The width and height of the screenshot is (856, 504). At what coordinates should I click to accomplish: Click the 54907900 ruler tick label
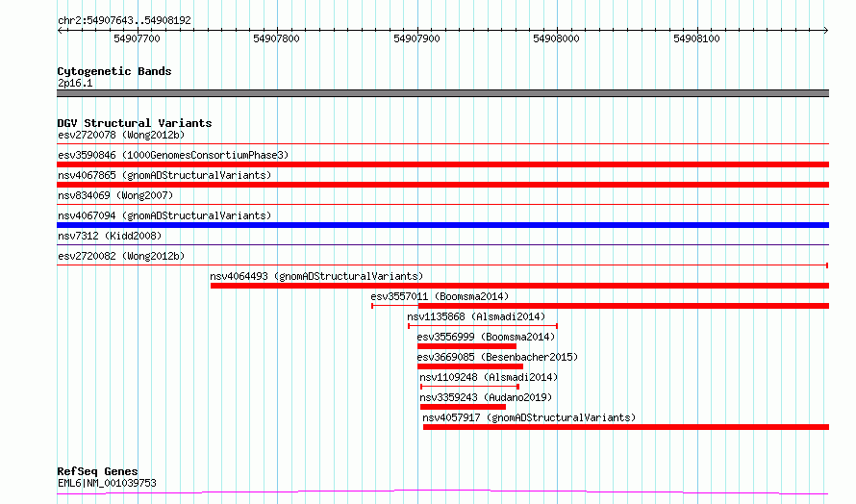tap(416, 38)
